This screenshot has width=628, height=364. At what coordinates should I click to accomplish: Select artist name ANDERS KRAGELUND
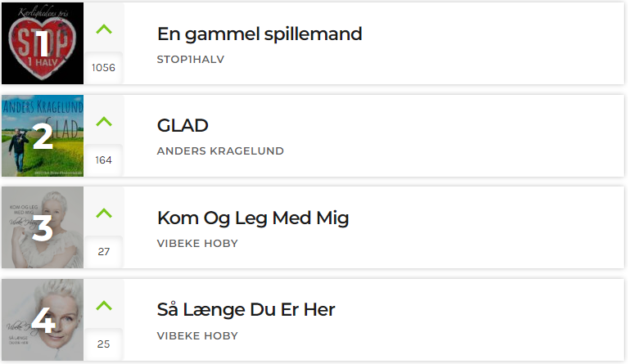(x=220, y=151)
